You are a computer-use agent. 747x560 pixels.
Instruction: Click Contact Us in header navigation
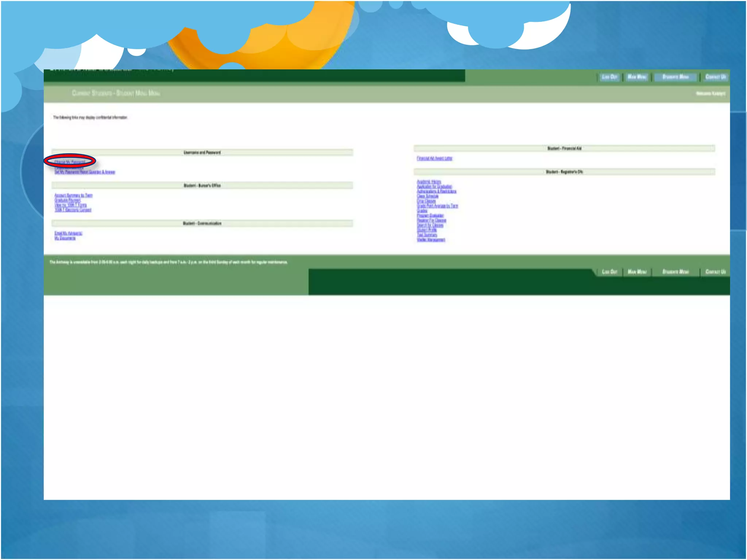coord(715,77)
